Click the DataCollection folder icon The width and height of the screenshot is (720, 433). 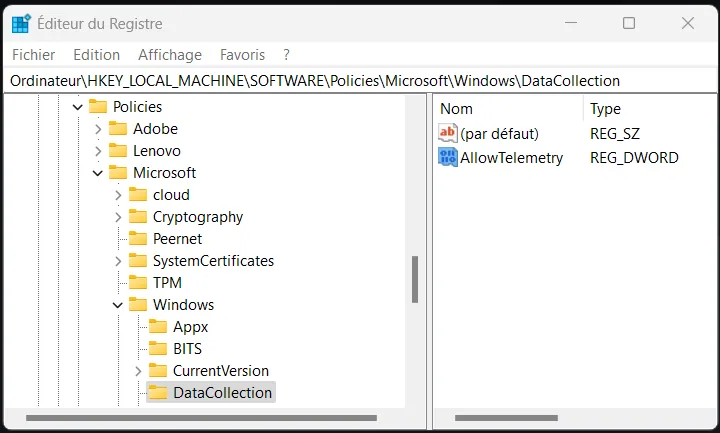coord(158,393)
